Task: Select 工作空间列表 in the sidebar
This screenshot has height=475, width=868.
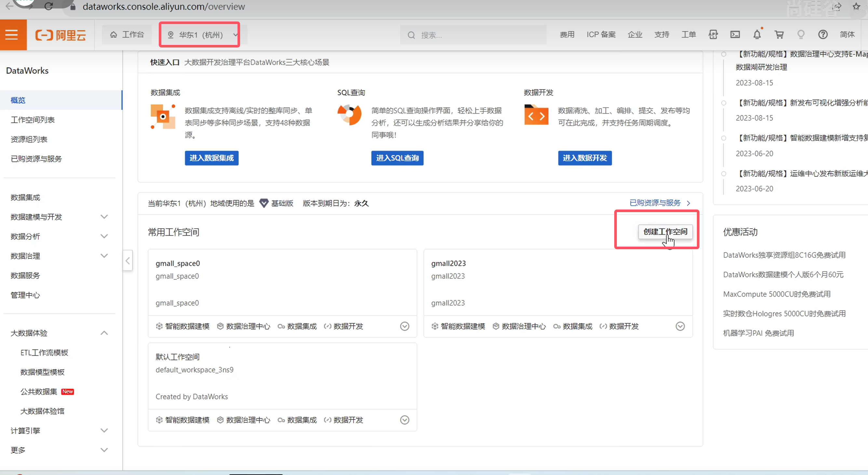Action: [33, 120]
